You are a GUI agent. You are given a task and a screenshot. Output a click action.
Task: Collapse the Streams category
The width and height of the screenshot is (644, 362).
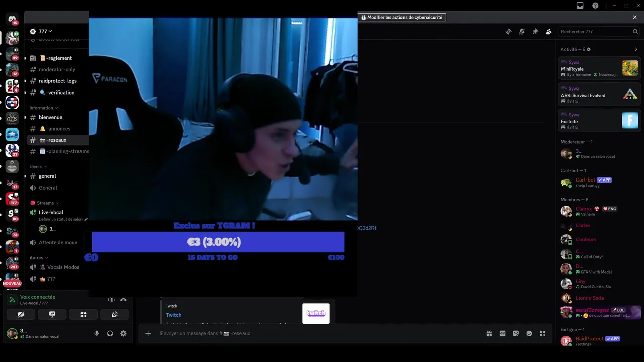[44, 203]
